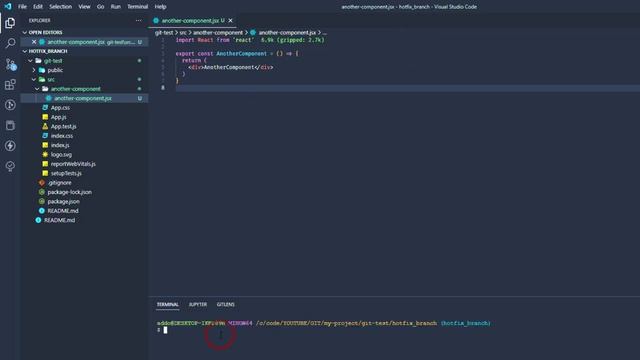Click the VS Code logo in title bar

point(8,7)
